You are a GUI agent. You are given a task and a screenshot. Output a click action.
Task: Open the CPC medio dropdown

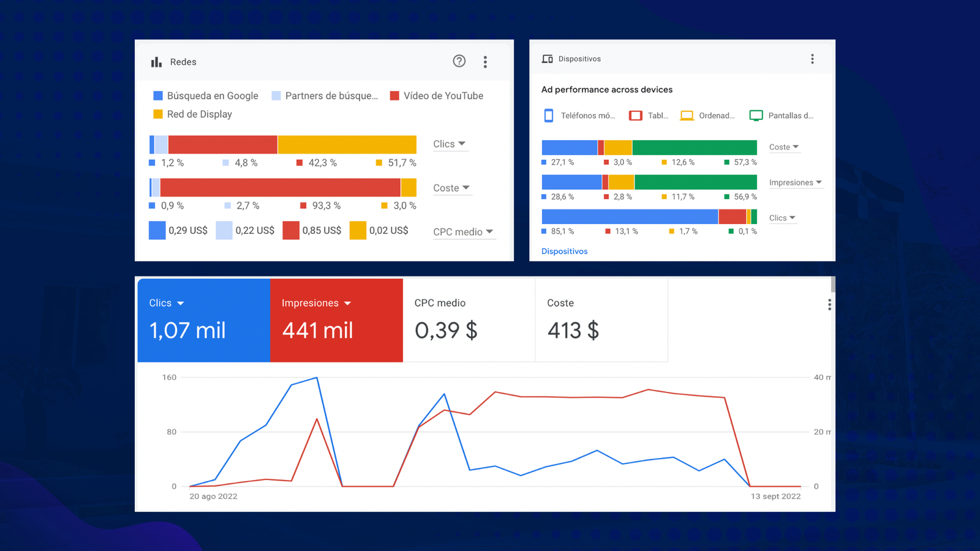pos(464,232)
